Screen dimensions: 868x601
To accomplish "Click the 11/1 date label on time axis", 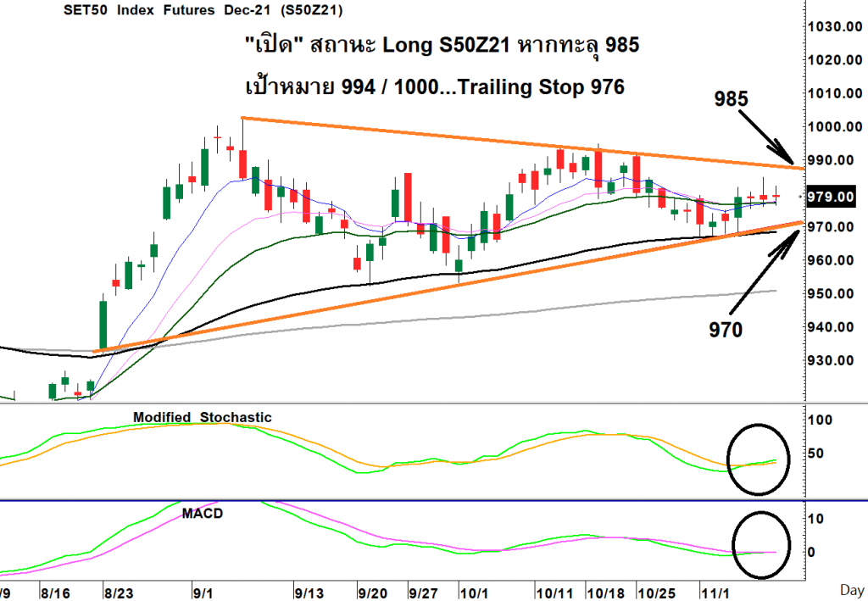I will (x=715, y=594).
